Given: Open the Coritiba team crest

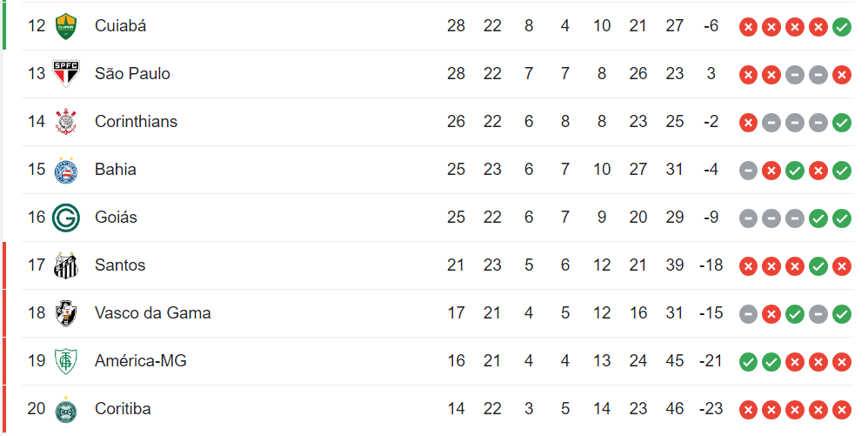Looking at the screenshot, I should tap(65, 409).
